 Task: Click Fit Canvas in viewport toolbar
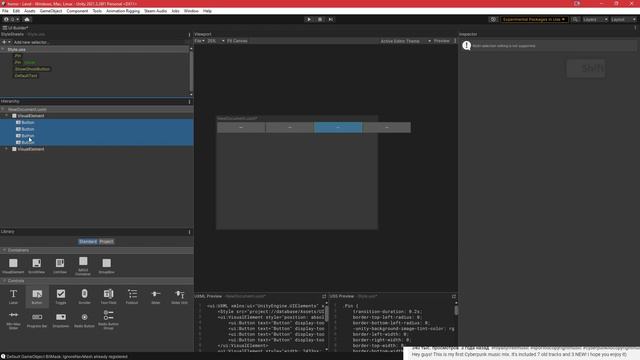pyautogui.click(x=237, y=41)
